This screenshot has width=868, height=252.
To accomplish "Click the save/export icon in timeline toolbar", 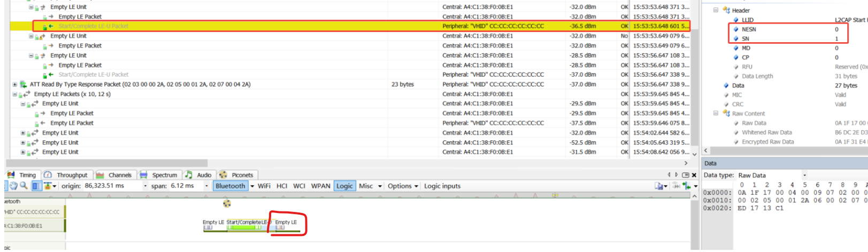I will [x=659, y=186].
